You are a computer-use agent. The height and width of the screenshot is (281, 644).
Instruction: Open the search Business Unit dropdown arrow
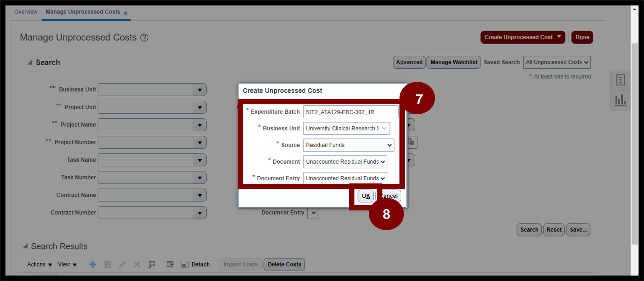click(x=200, y=89)
